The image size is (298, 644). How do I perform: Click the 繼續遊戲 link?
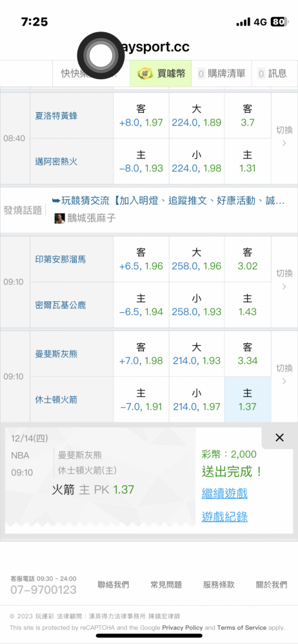pos(224,493)
